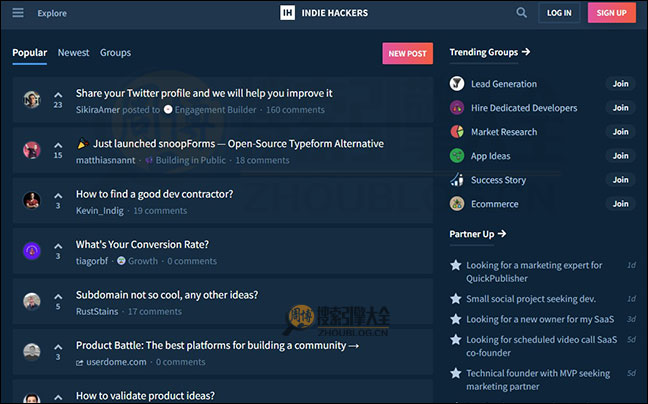Open What's Your Conversion Rate? post
648x404 pixels.
[142, 245]
